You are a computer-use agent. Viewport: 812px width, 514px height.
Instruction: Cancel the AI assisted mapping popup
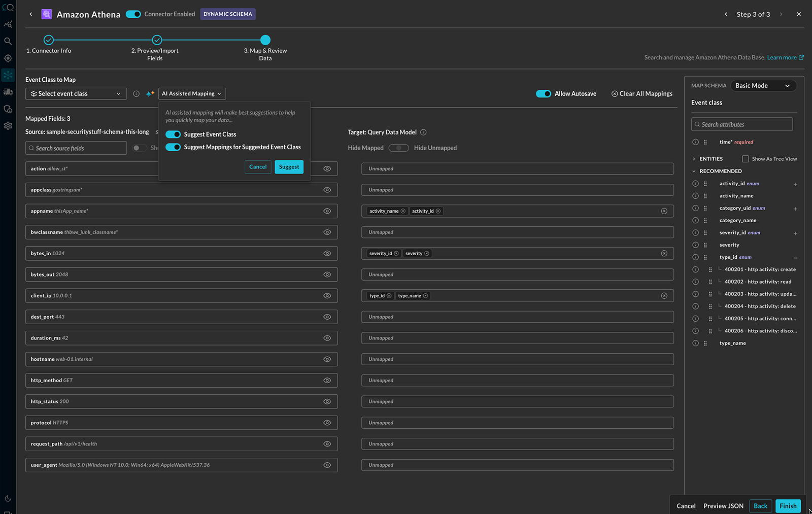click(x=258, y=167)
